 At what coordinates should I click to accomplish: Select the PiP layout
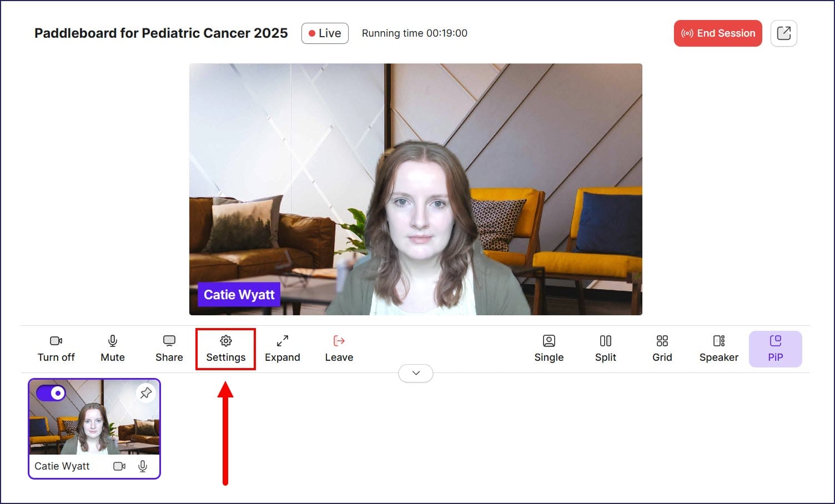775,349
